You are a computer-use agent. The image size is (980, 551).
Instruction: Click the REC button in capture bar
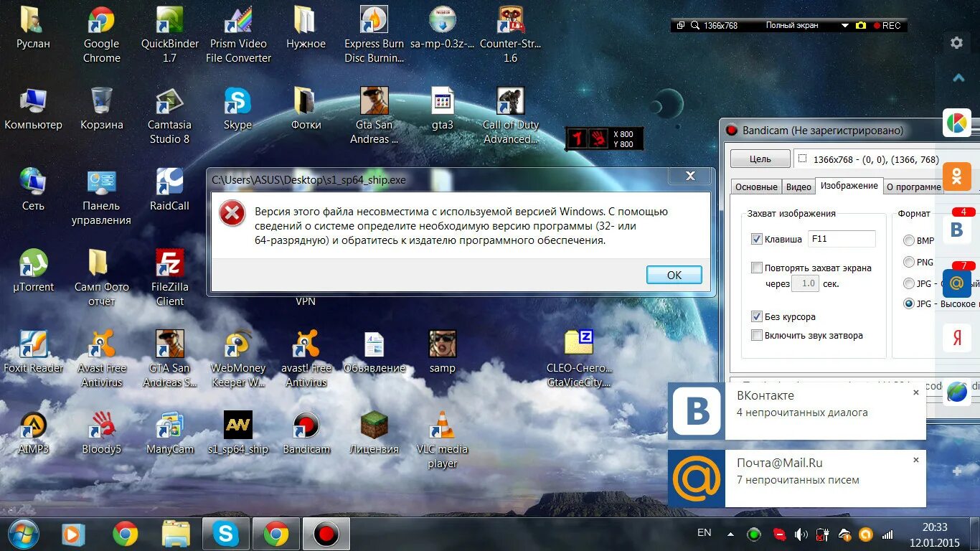(887, 25)
